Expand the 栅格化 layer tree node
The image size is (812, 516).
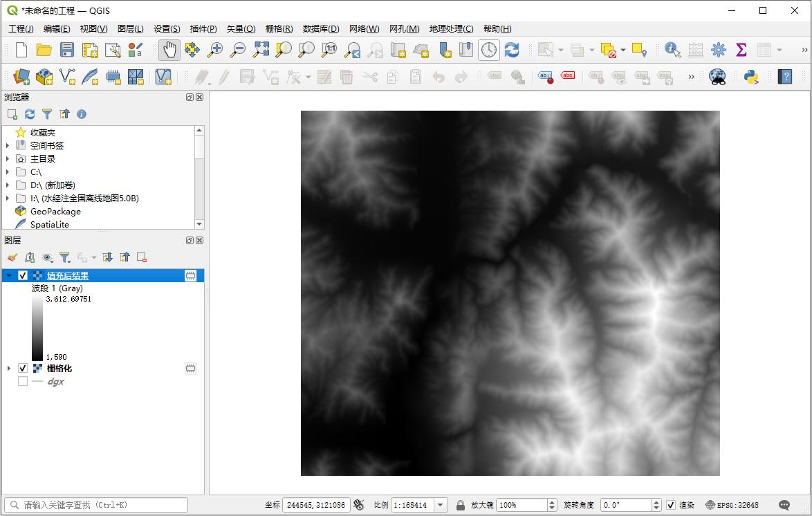[x=8, y=369]
